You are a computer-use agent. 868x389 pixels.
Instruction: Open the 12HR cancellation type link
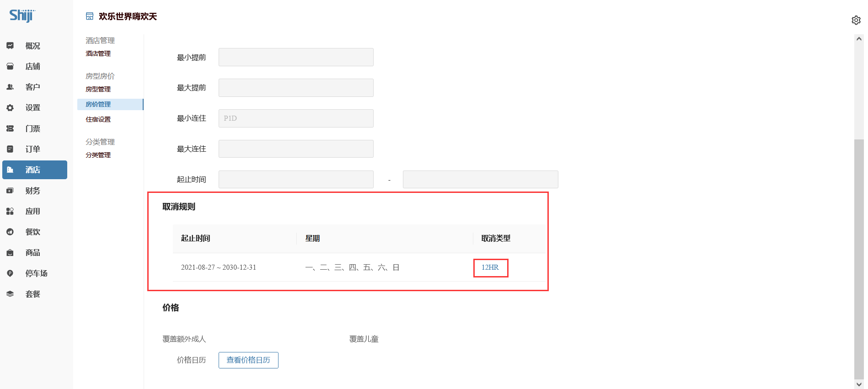pos(490,267)
